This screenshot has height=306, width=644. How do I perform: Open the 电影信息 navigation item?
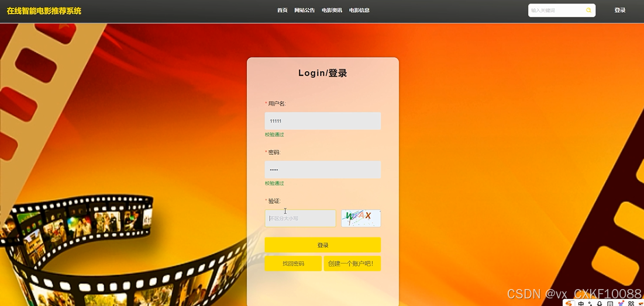click(359, 11)
